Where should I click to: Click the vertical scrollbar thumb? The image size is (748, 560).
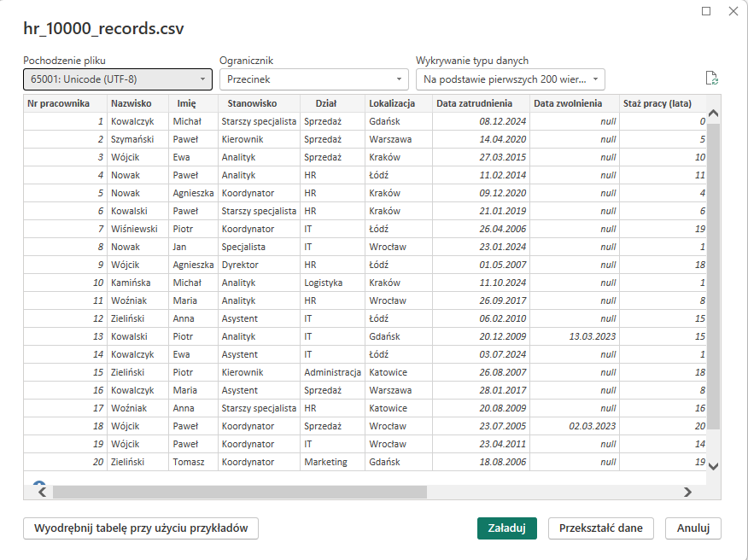tap(714, 273)
